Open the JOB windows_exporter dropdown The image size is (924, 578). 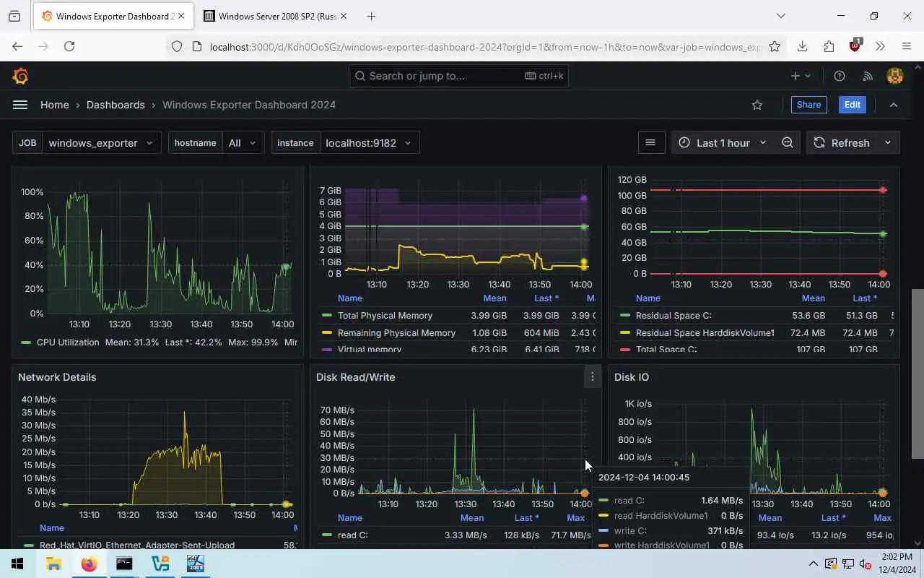click(x=100, y=142)
